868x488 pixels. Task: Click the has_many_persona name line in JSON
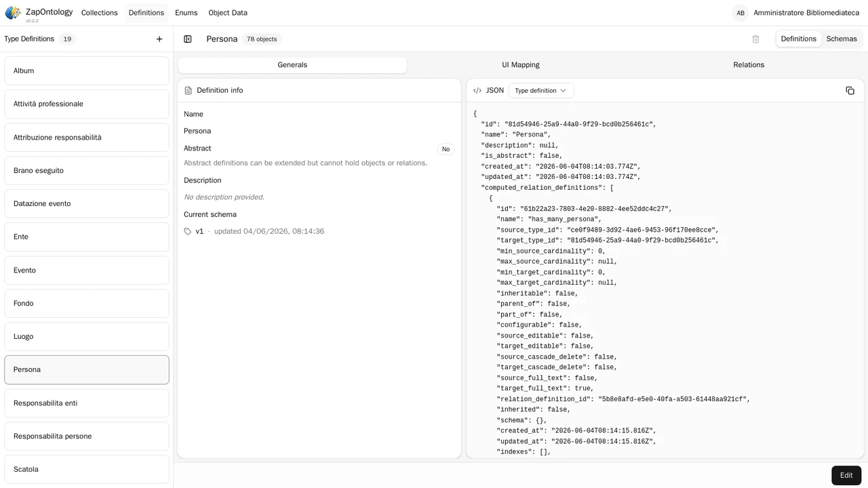549,220
